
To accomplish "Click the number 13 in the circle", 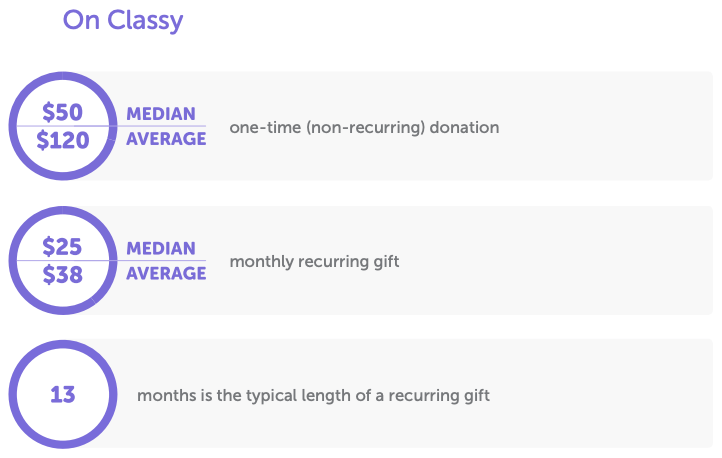I will coord(62,394).
